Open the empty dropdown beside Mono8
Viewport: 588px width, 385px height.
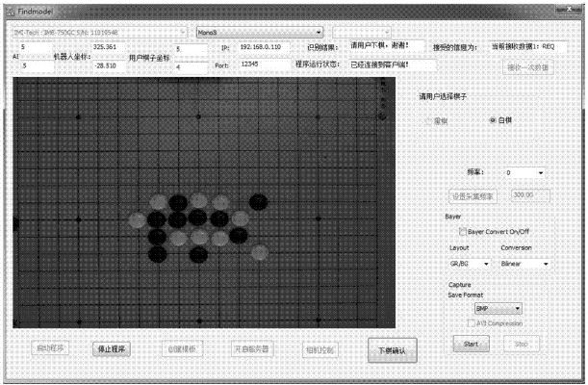click(362, 32)
